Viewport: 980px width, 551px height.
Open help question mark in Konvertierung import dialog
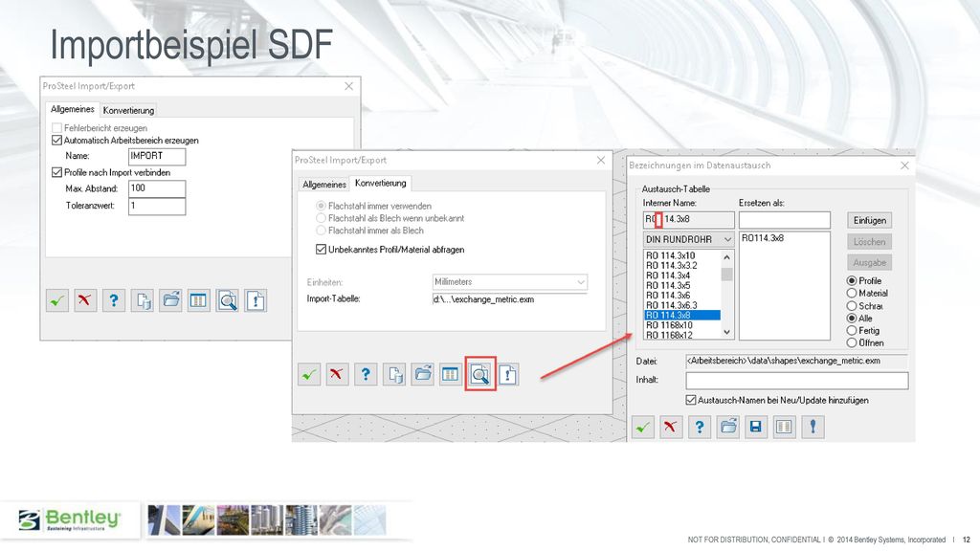366,375
